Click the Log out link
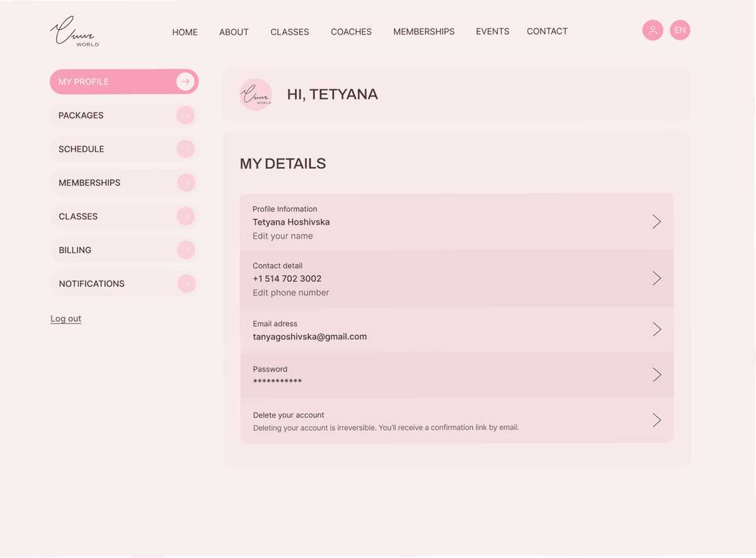This screenshot has width=756, height=558. [66, 318]
